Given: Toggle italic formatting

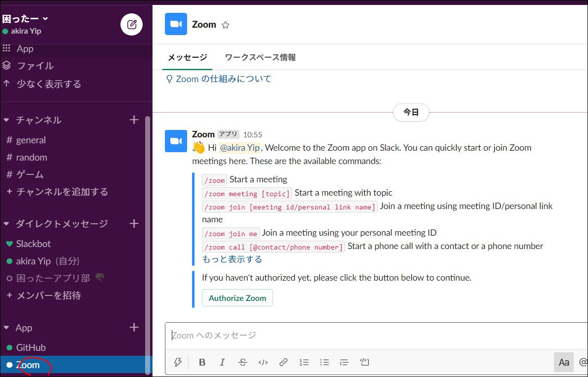Looking at the screenshot, I should pos(222,362).
